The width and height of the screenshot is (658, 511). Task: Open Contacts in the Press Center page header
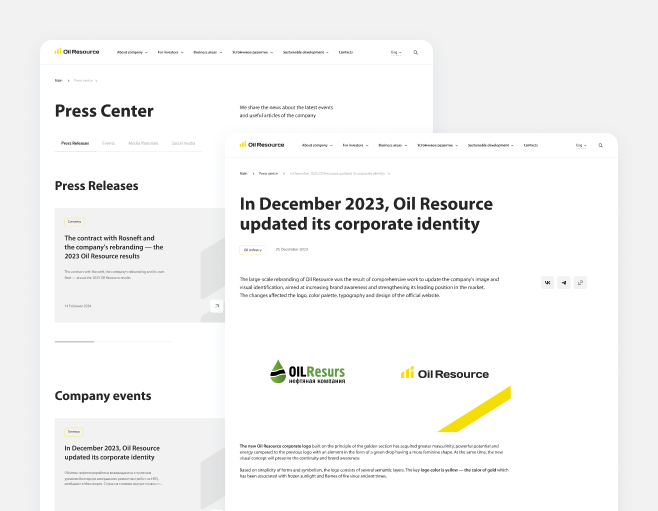point(346,52)
